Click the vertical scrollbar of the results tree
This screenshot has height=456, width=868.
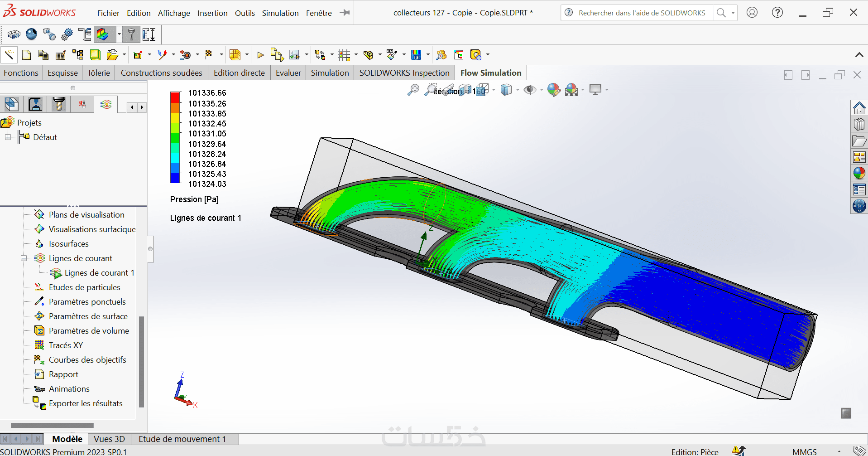click(141, 362)
